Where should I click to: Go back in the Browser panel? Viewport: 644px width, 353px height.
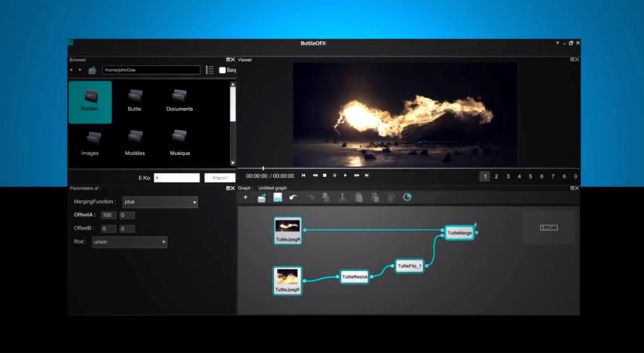pos(71,70)
